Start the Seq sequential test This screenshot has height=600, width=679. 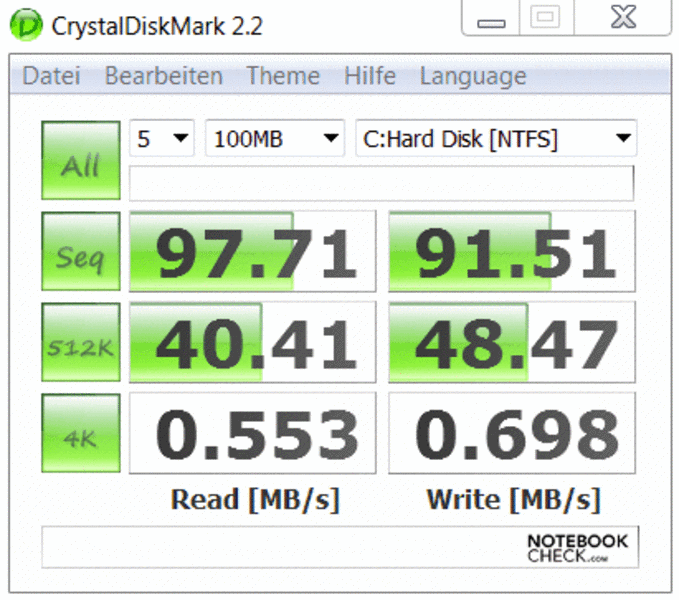point(81,251)
